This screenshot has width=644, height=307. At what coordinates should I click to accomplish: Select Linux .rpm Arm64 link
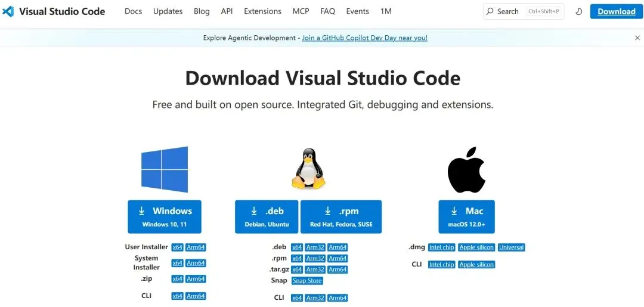[x=338, y=258]
